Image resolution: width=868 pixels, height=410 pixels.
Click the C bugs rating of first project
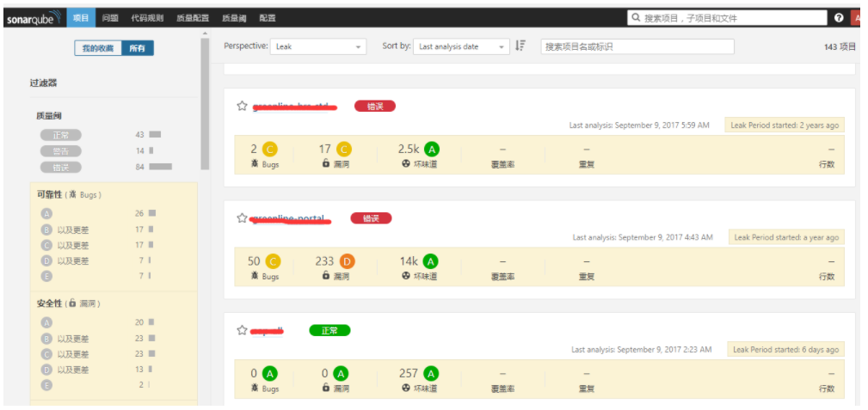(270, 150)
